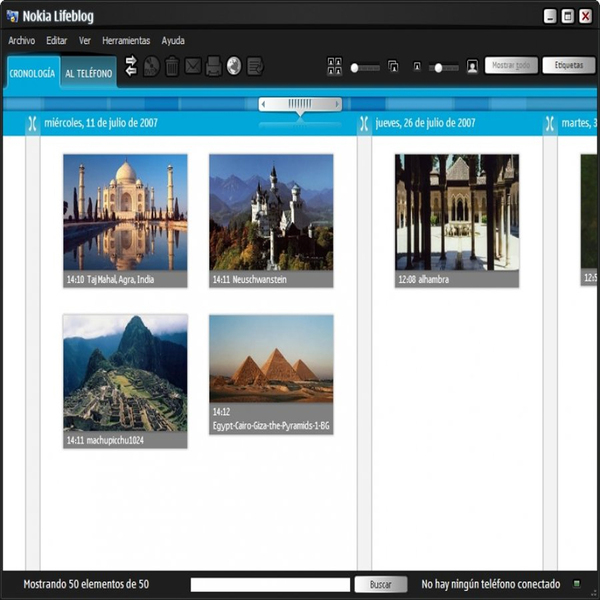Click the Egypt-Cairo-Giza-the-Pyramids-1-BG caption
Viewport: 600px width, 600px height.
click(x=271, y=426)
